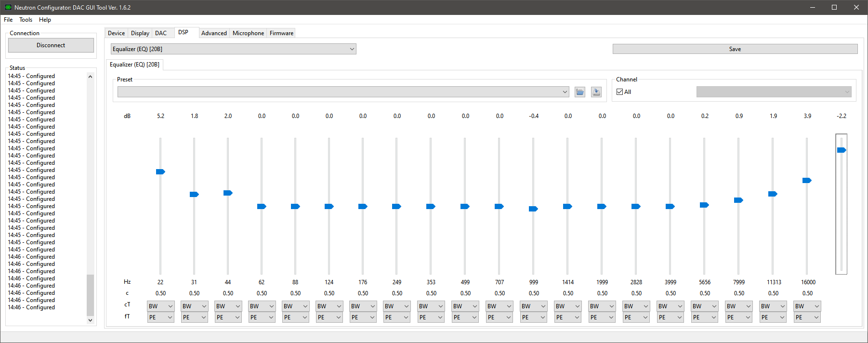Switch to the Microphone tab
Image resolution: width=868 pixels, height=343 pixels.
248,33
